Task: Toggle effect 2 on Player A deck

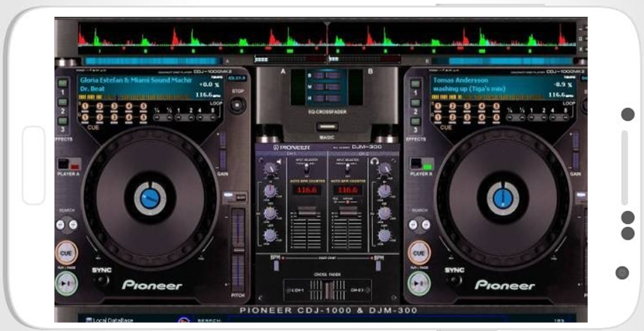Action: (62, 103)
